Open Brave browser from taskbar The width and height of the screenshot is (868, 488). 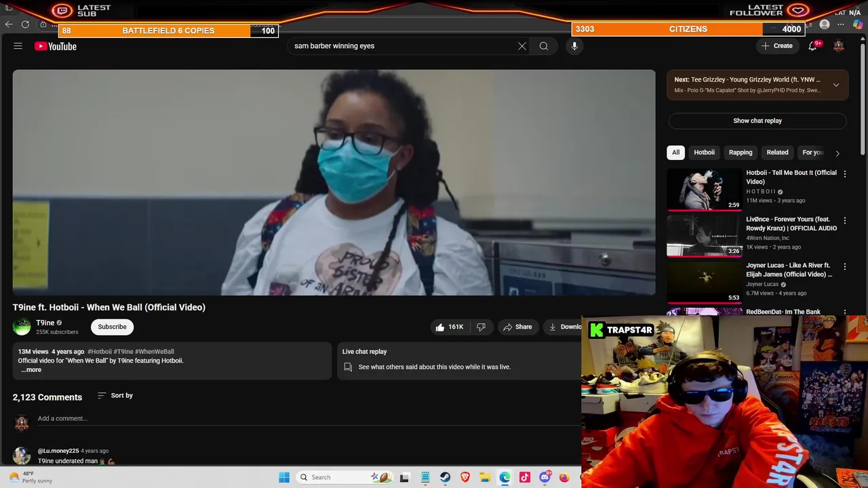pyautogui.click(x=465, y=477)
